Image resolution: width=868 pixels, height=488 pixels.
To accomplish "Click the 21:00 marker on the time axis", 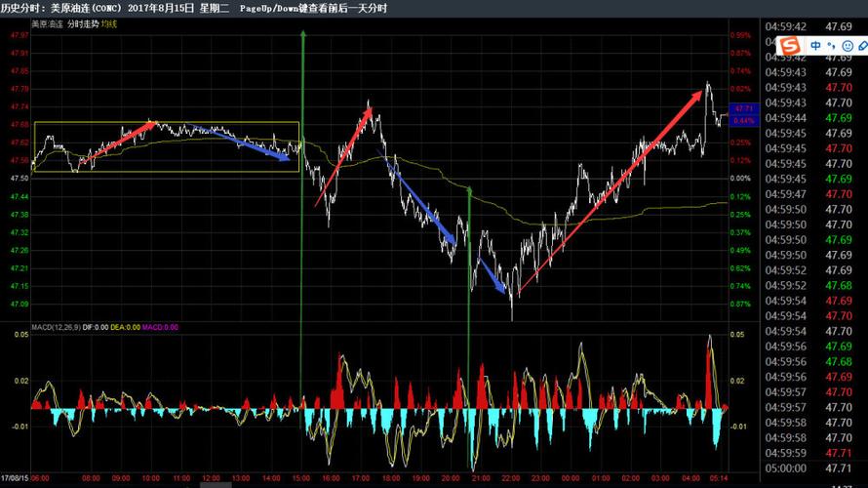I will click(x=480, y=478).
